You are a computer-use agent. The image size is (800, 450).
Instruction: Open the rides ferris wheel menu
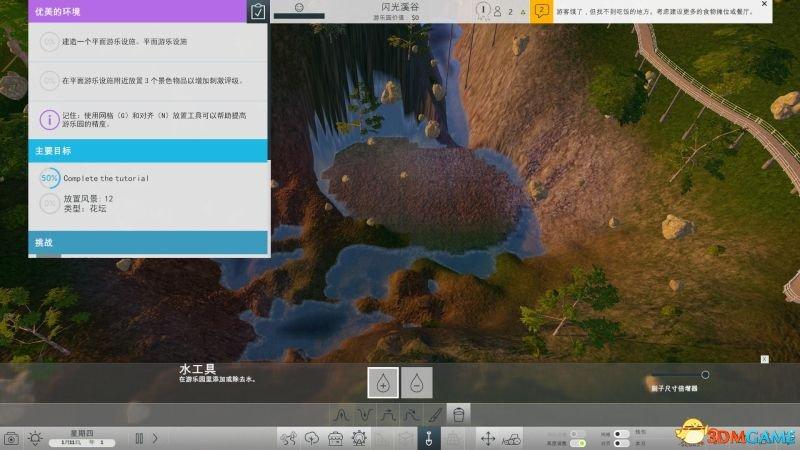[359, 438]
